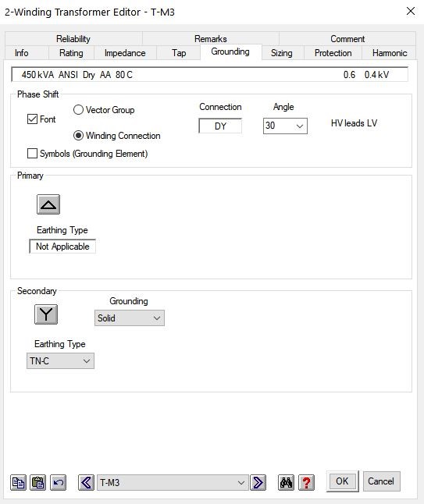424x504 pixels.
Task: Confirm with the OK button
Action: tap(342, 481)
